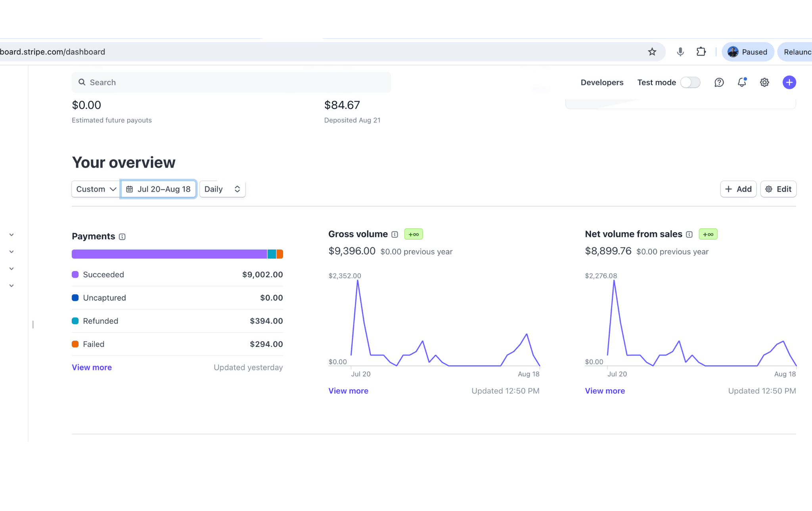
Task: Click the Edit overview button
Action: 778,189
